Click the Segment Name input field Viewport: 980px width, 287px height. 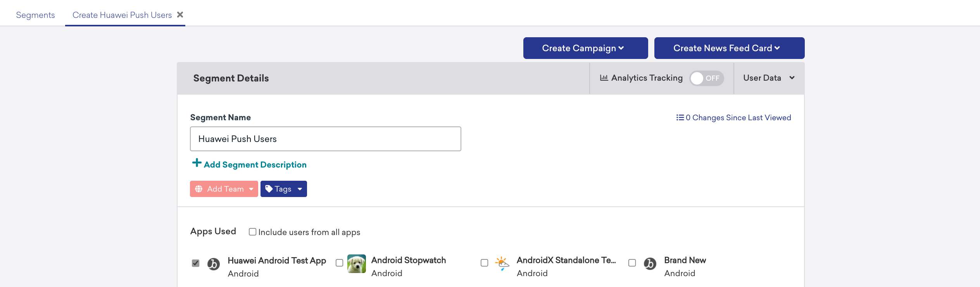tap(326, 139)
